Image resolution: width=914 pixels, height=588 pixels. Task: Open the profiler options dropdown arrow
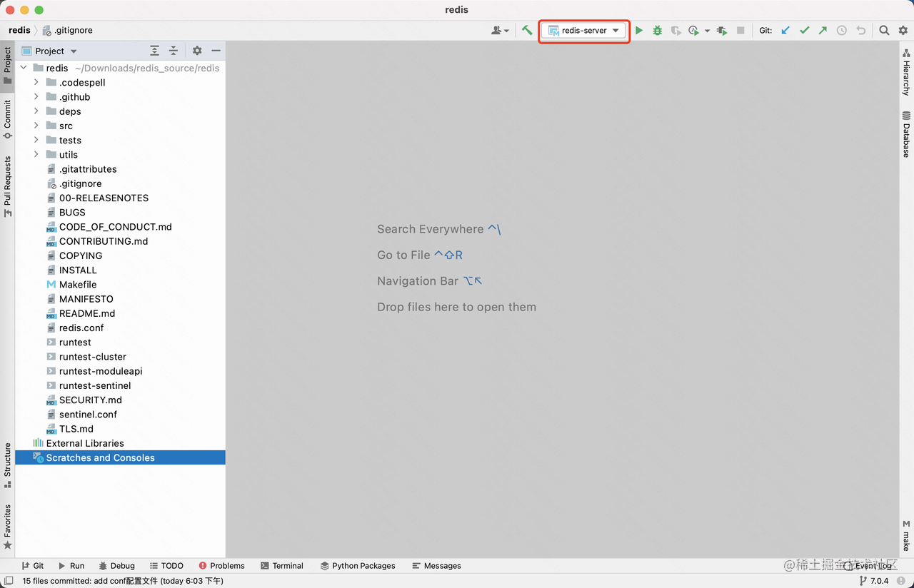707,31
